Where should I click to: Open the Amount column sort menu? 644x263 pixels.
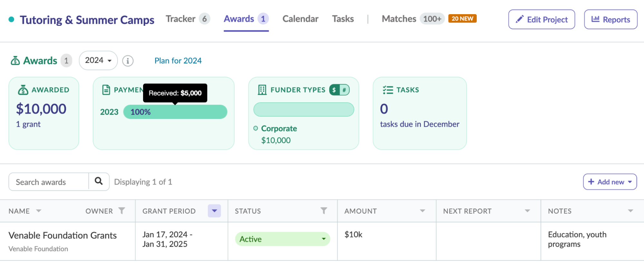tap(422, 211)
